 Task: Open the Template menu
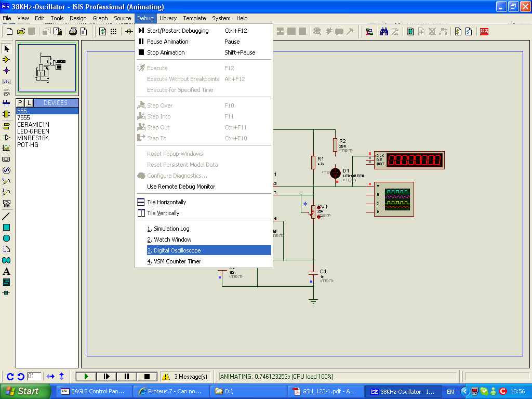pos(194,18)
